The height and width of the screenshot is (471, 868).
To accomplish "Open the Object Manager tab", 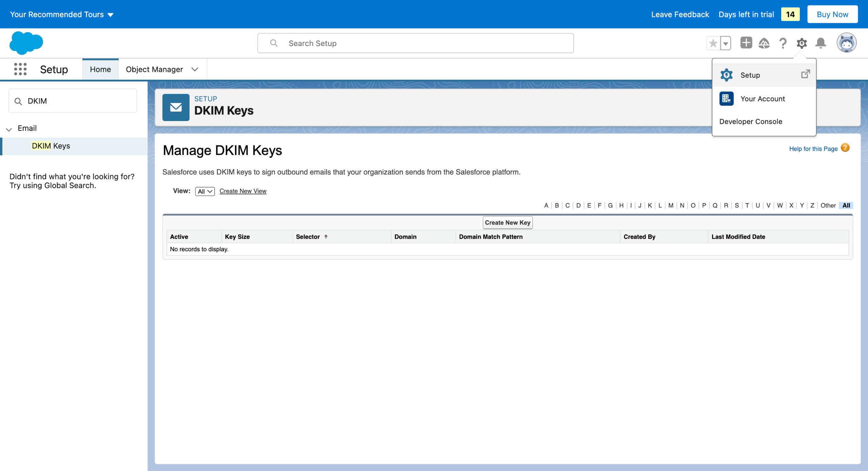I will coord(154,69).
